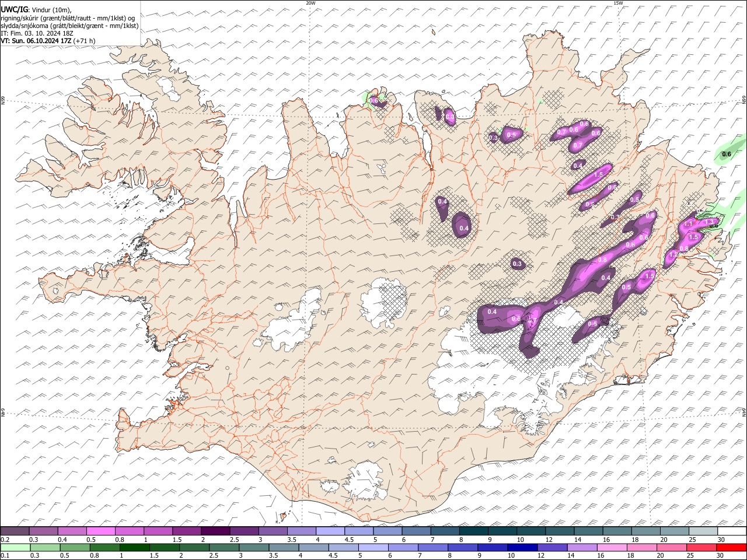Click the '2.5' label under upper legend

tap(234, 540)
